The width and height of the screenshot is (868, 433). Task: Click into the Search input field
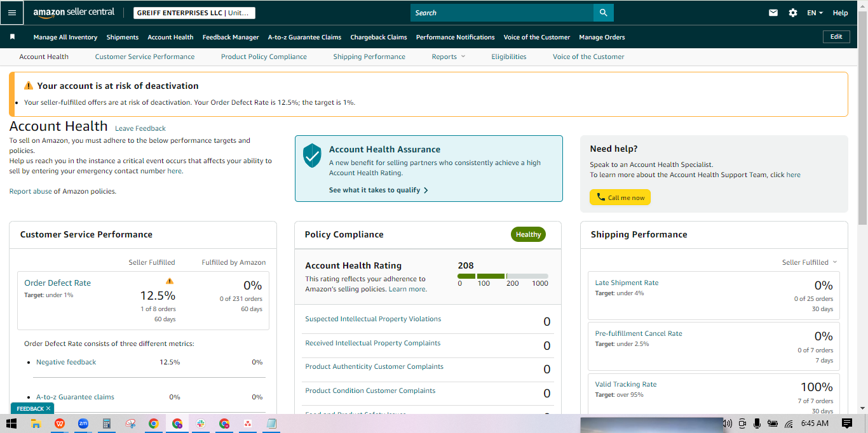pyautogui.click(x=502, y=13)
